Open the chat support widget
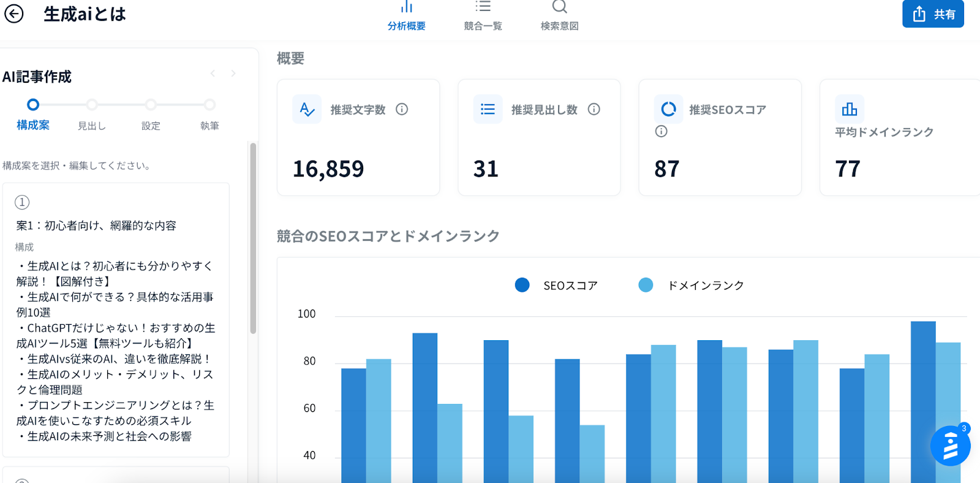The height and width of the screenshot is (483, 980). click(950, 446)
